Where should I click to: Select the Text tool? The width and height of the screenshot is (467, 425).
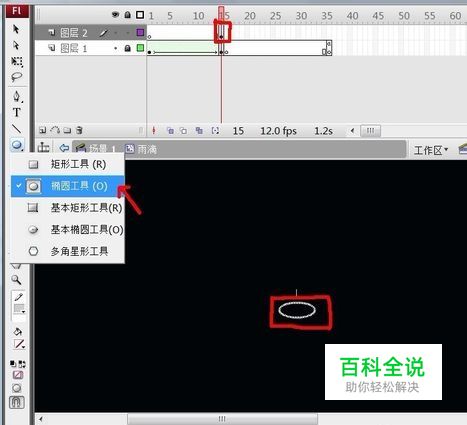point(17,112)
